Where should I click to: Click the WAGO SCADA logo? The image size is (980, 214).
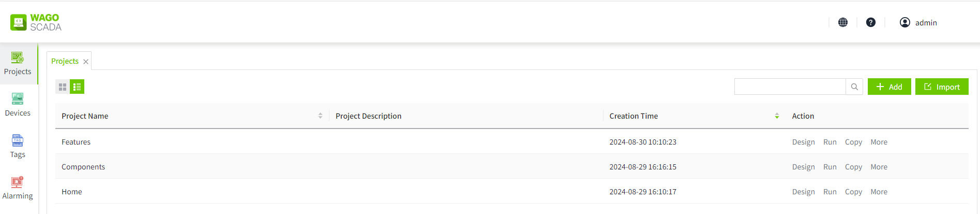click(36, 22)
